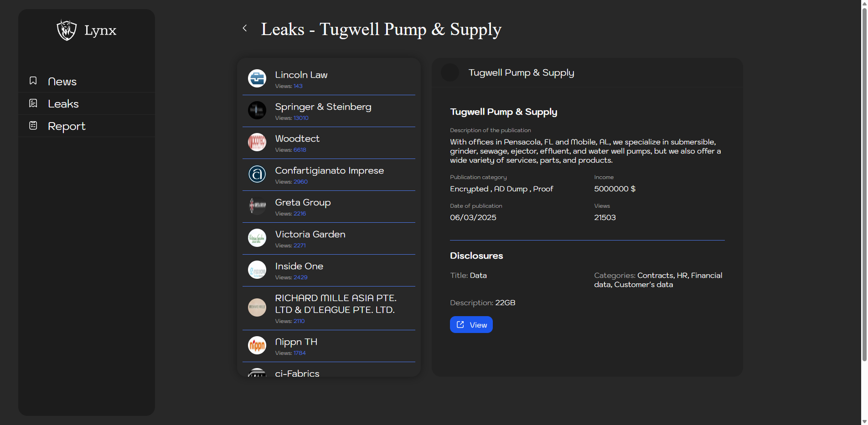Image resolution: width=868 pixels, height=425 pixels.
Task: Click the Victoria Garden logo avatar
Action: [257, 238]
